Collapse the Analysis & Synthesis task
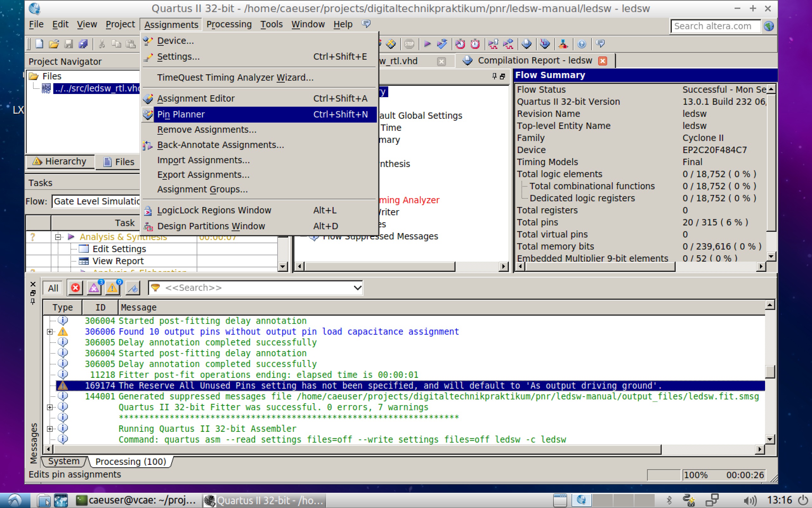812x508 pixels. [58, 237]
